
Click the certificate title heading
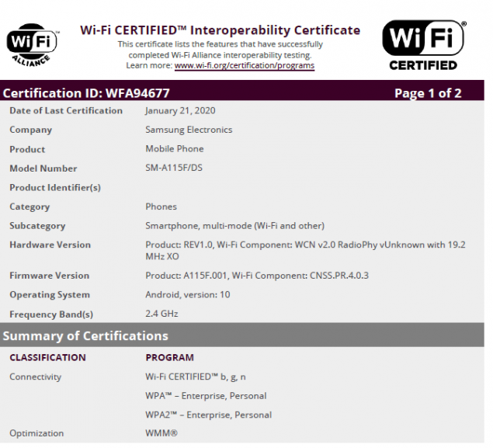pos(220,30)
